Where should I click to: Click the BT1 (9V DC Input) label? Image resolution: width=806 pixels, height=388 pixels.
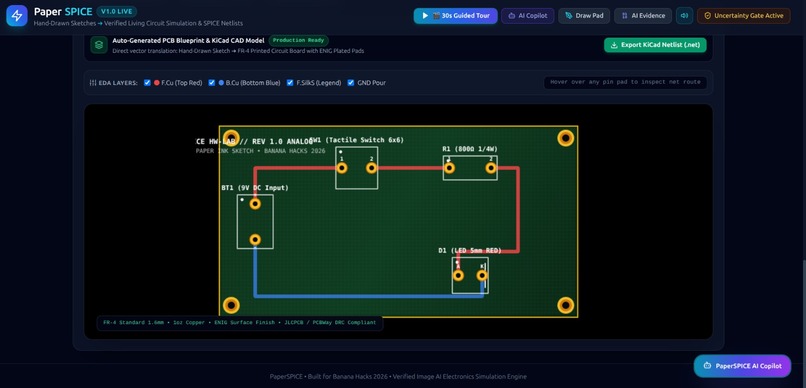[x=255, y=188]
